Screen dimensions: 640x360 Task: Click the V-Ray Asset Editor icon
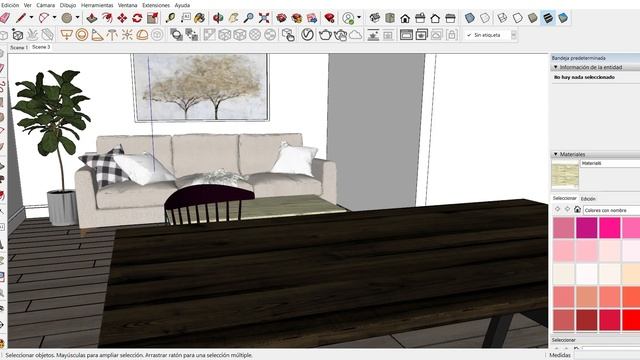point(307,35)
